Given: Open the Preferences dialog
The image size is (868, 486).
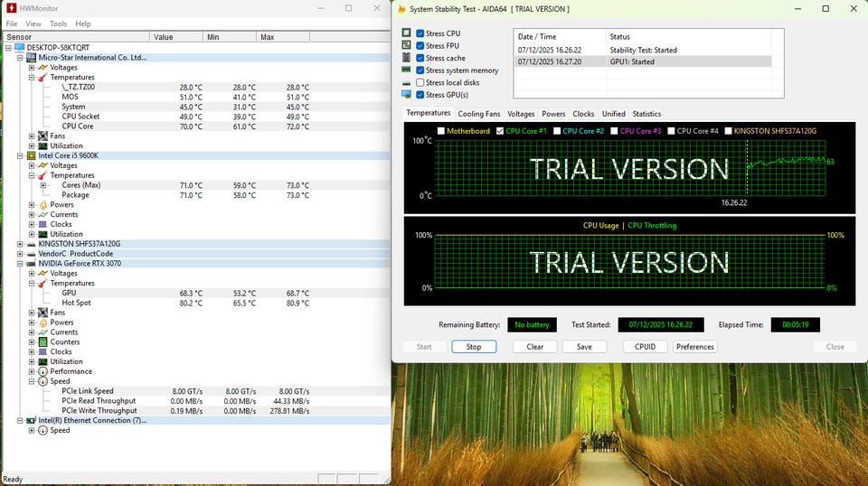Looking at the screenshot, I should point(694,347).
